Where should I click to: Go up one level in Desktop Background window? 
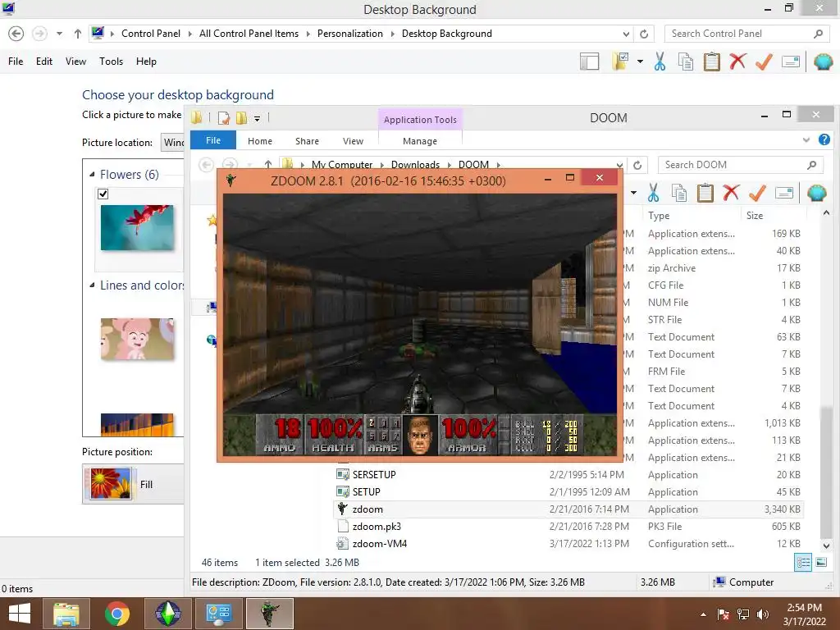coord(78,34)
